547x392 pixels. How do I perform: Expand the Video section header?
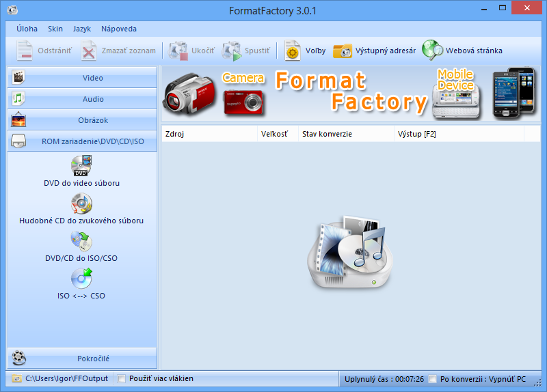82,78
